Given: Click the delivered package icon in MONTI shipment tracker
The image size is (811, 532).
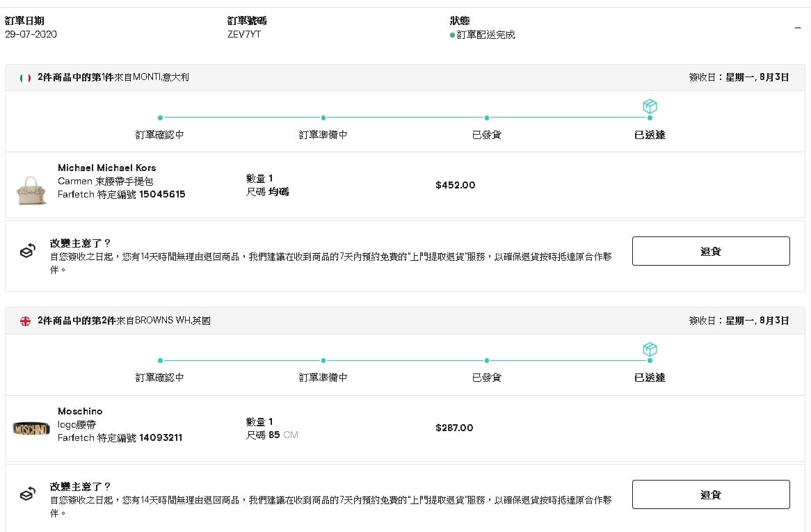Looking at the screenshot, I should click(650, 106).
